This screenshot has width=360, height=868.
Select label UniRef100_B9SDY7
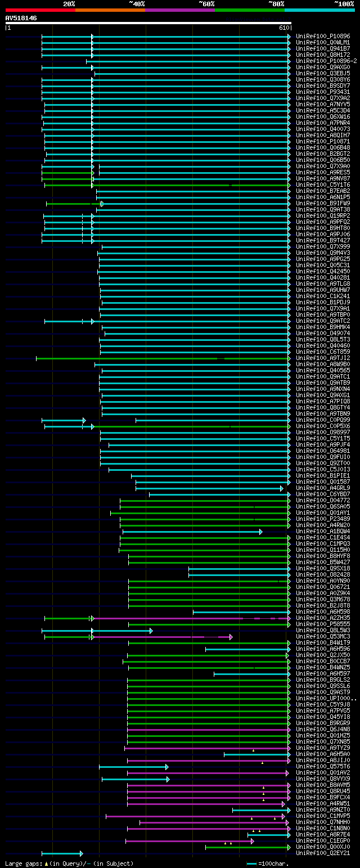323,86
